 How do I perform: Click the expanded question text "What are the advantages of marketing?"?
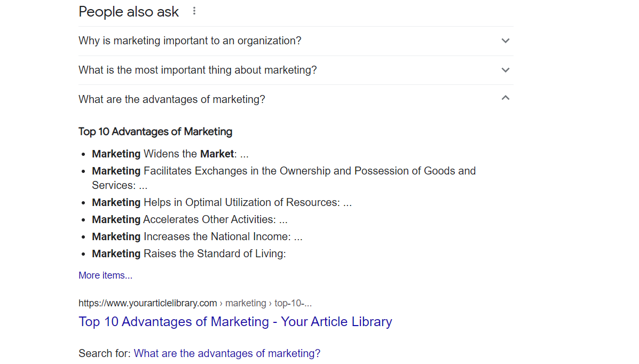coord(172,99)
